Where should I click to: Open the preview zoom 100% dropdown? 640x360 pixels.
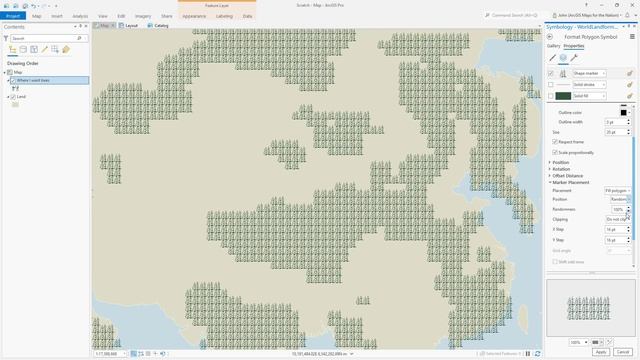tap(578, 342)
